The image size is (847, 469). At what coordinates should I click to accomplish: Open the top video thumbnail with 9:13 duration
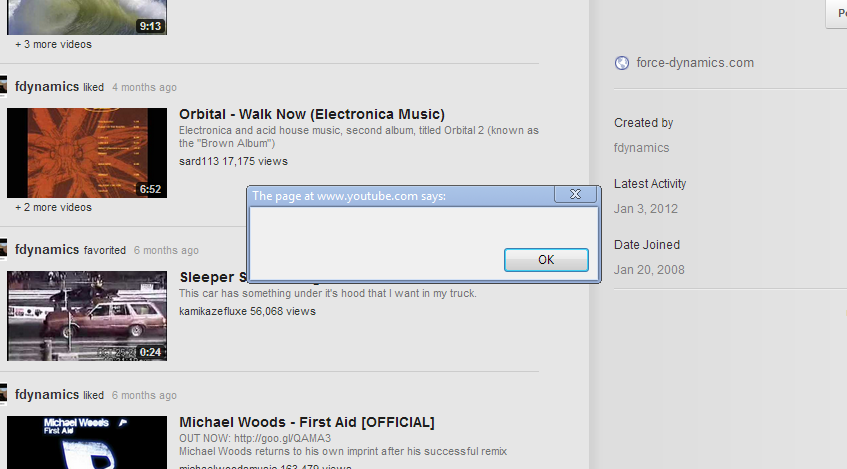click(86, 16)
